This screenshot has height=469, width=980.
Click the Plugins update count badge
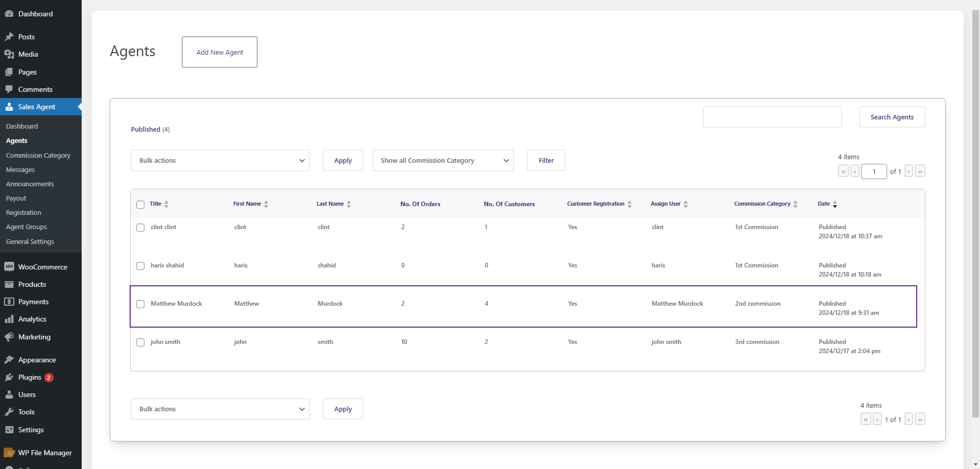[x=49, y=378]
